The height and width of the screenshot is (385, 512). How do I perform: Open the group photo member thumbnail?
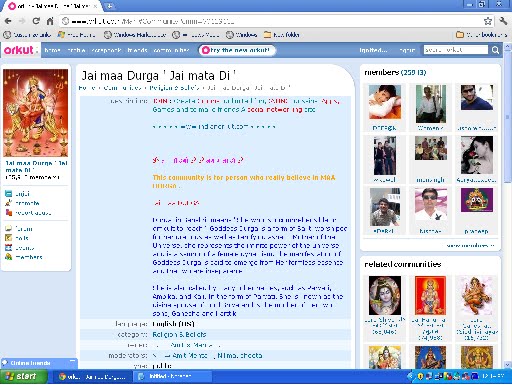(431, 148)
